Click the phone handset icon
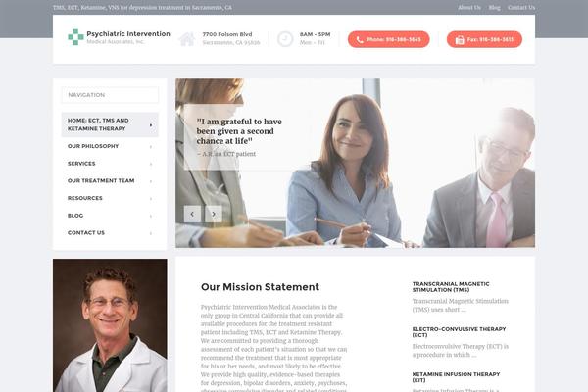This screenshot has width=588, height=392. 360,40
